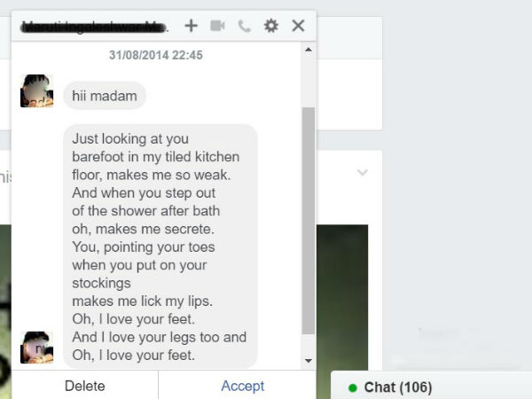The image size is (532, 399).
Task: Start a video call with camera icon
Action: click(217, 26)
